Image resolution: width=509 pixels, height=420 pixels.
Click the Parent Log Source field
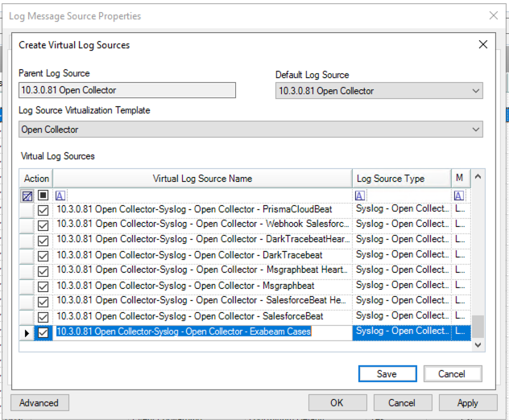tap(127, 91)
